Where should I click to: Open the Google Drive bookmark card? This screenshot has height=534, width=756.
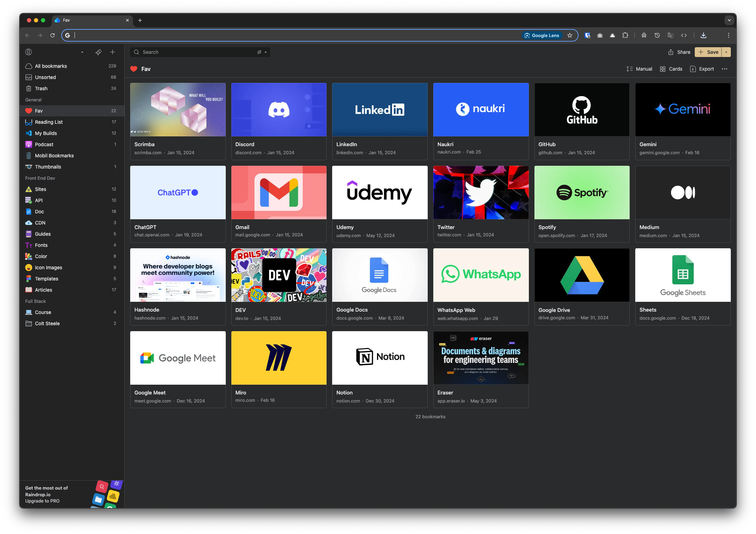(x=582, y=287)
